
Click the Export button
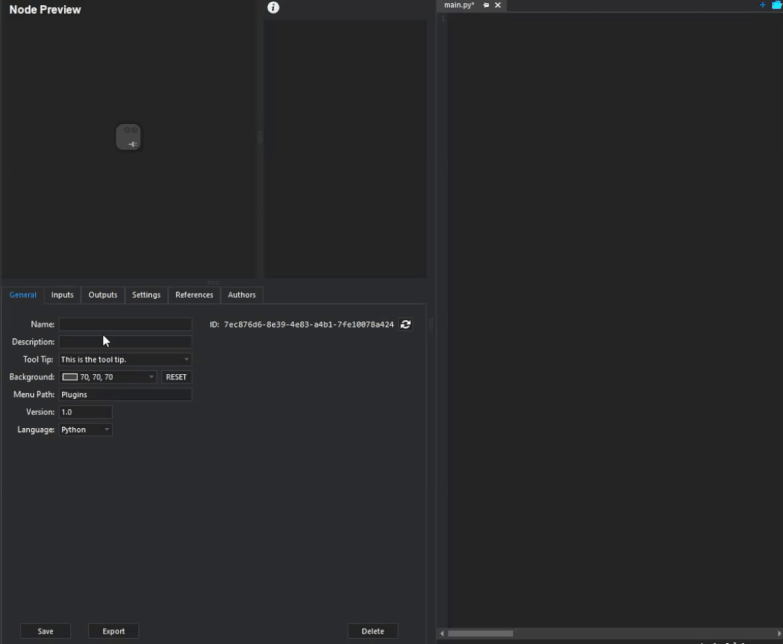[113, 631]
